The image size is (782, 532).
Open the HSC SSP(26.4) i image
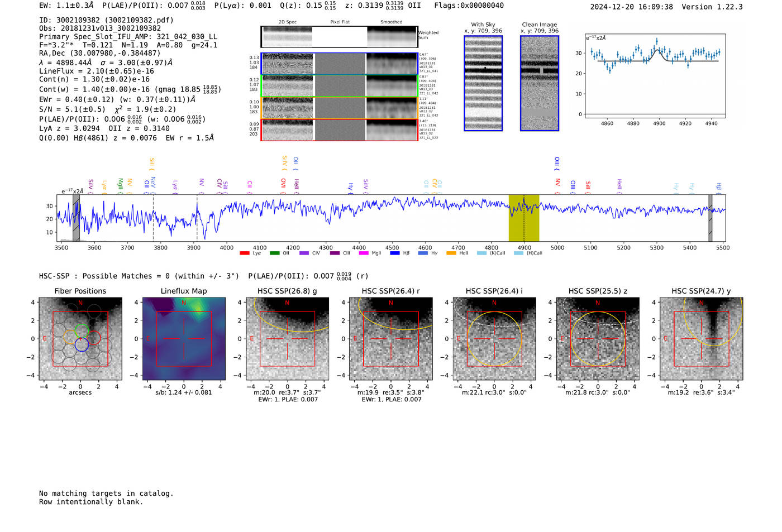(494, 339)
